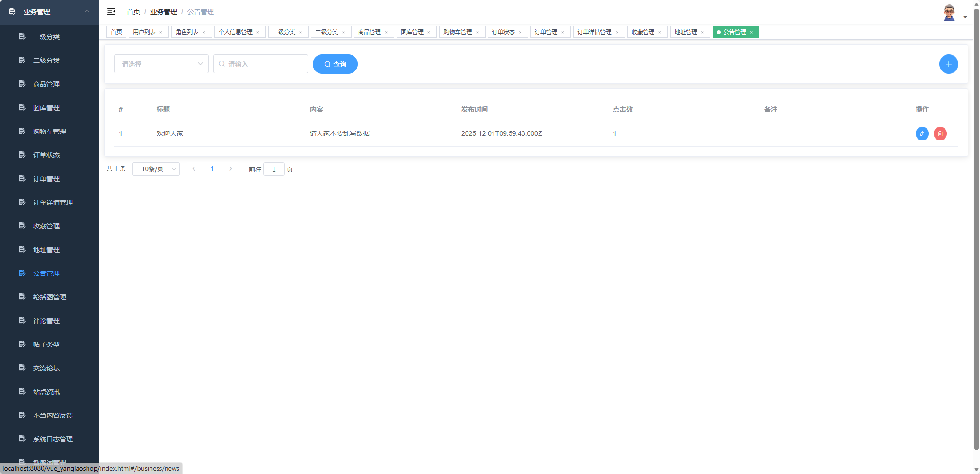This screenshot has height=474, width=980.
Task: Close the 个人信息管理 tab
Action: point(258,32)
